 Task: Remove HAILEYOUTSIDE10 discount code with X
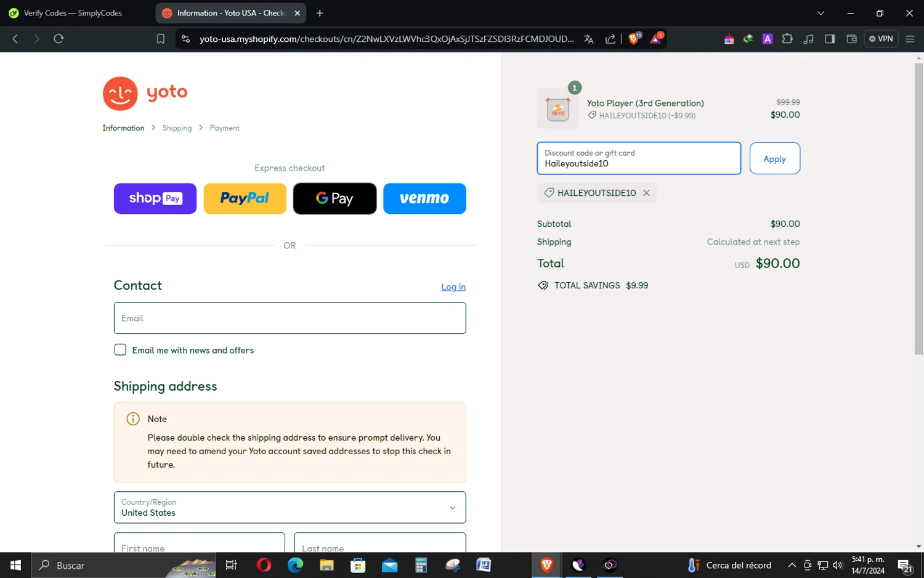646,193
